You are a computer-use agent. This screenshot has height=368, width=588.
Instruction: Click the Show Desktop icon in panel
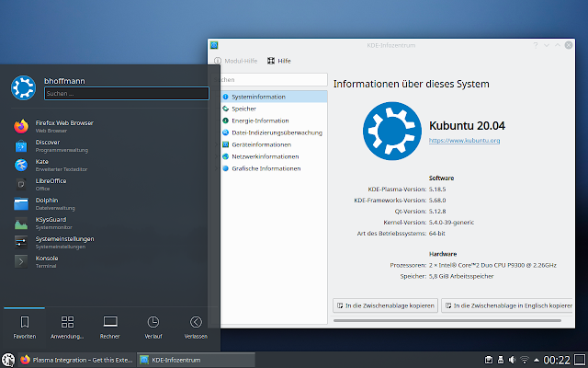point(580,360)
